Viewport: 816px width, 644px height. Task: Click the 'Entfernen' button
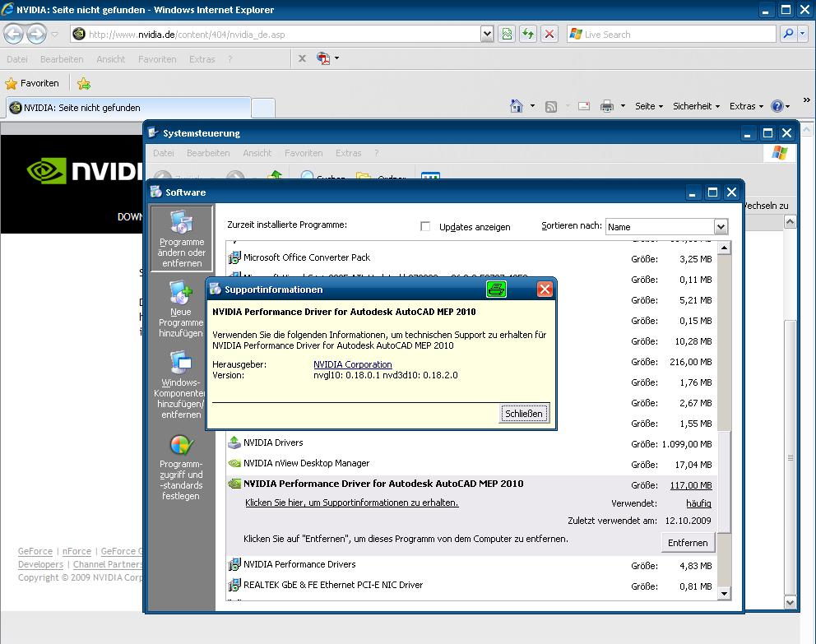688,543
